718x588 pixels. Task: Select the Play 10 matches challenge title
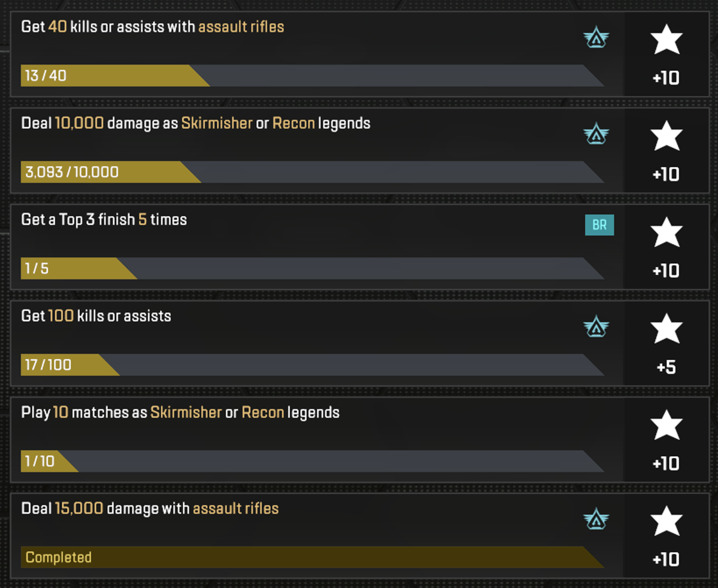(x=180, y=413)
